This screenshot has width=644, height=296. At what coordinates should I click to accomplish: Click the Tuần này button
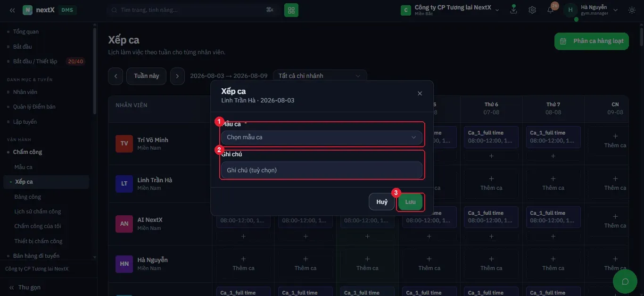(x=146, y=76)
